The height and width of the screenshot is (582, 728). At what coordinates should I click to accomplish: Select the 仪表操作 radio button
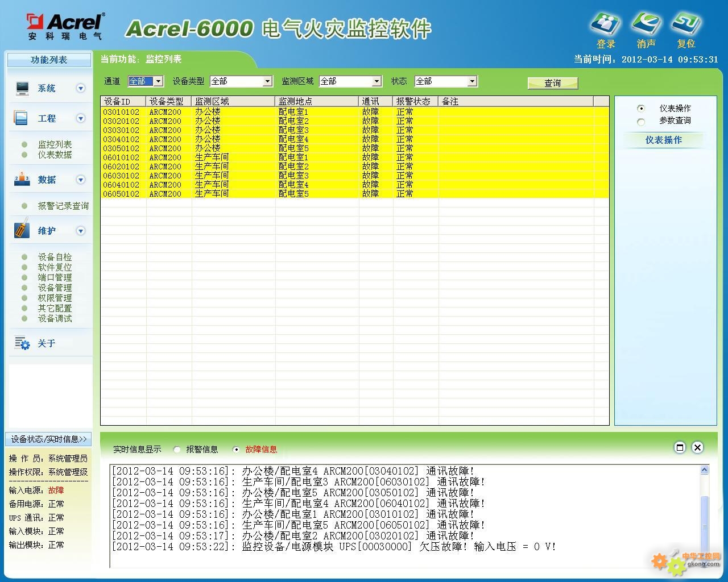point(641,108)
